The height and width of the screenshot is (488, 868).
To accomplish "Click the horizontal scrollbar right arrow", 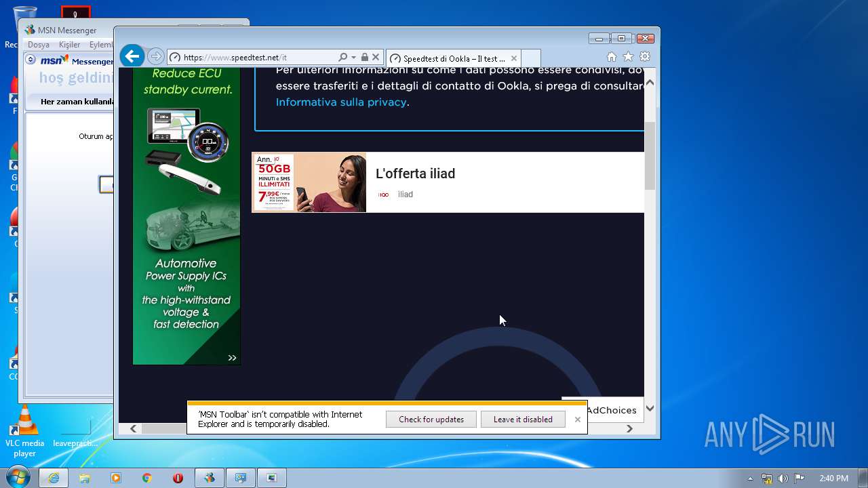I will 629,428.
